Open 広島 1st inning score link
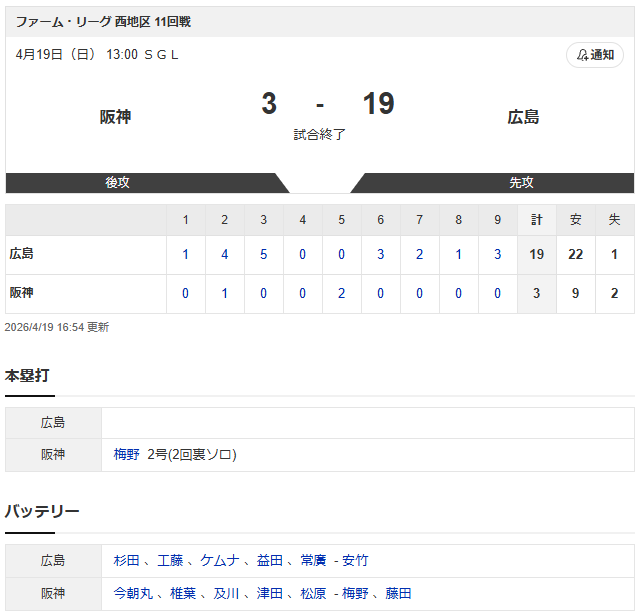 tap(185, 254)
